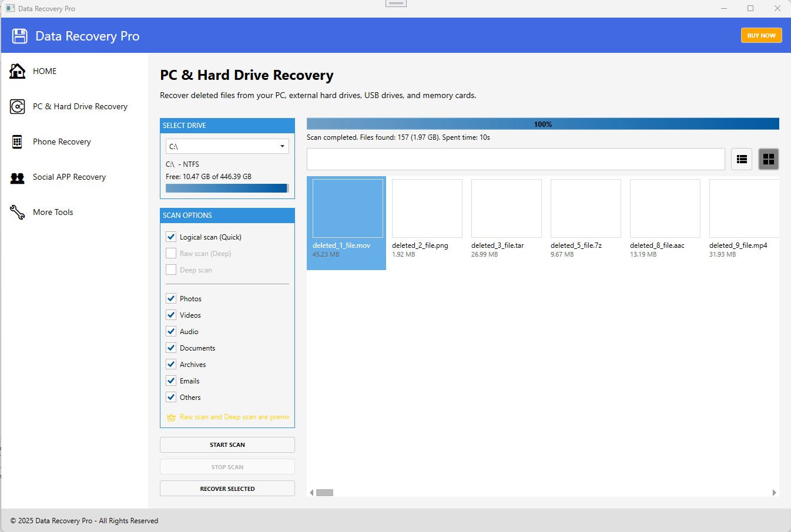791x532 pixels.
Task: Click the 9.67 MB file size
Action: [562, 254]
